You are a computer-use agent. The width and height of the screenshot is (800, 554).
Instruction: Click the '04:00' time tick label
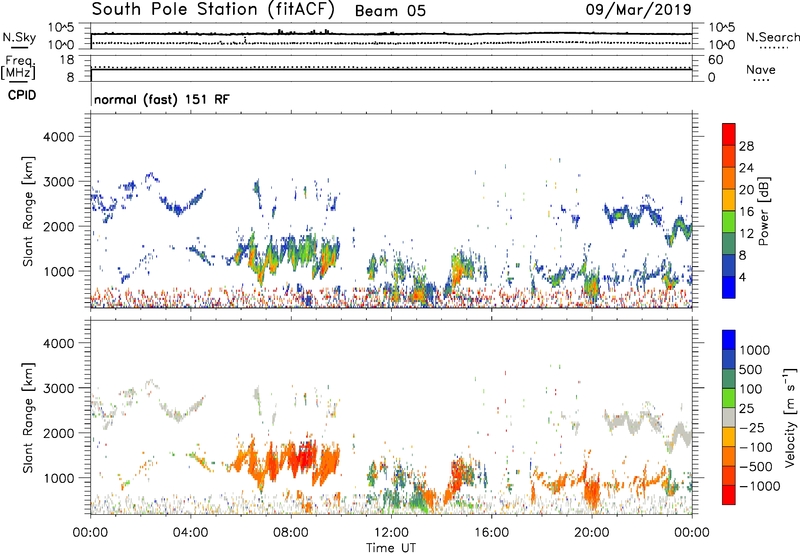[x=190, y=533]
